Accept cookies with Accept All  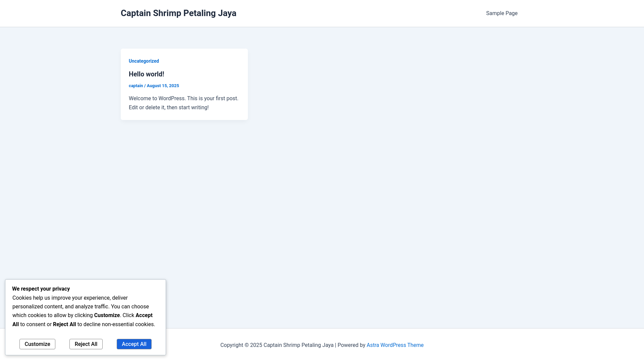pos(134,344)
